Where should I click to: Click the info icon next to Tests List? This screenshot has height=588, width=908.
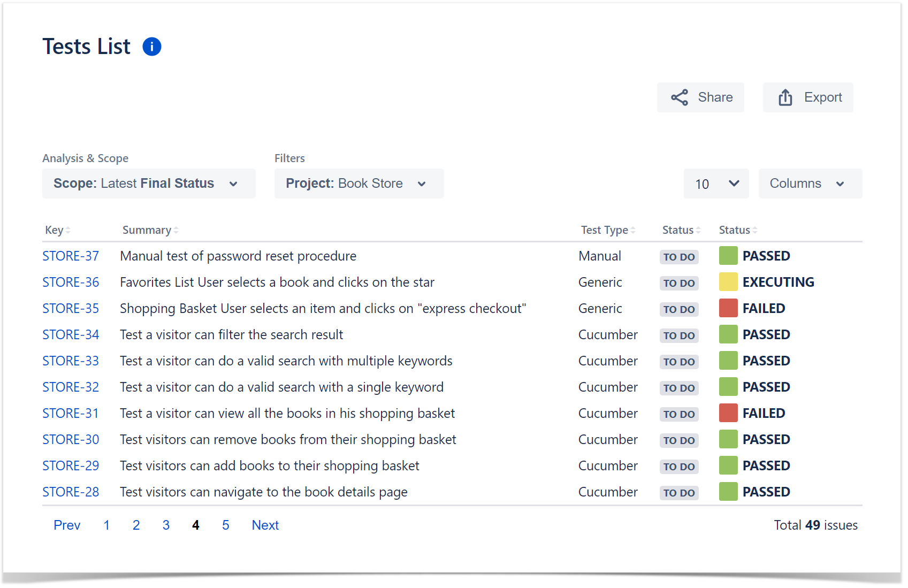click(x=152, y=47)
